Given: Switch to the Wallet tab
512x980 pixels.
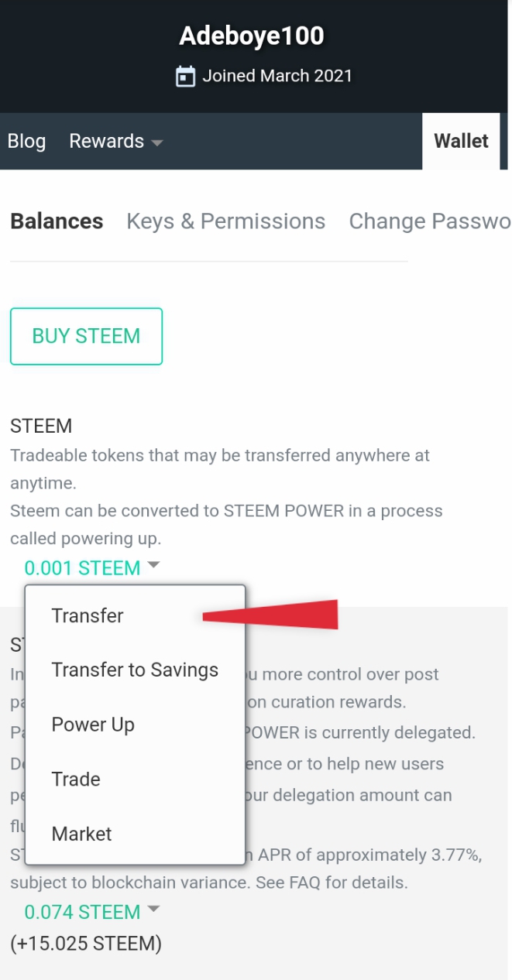Looking at the screenshot, I should coord(461,142).
